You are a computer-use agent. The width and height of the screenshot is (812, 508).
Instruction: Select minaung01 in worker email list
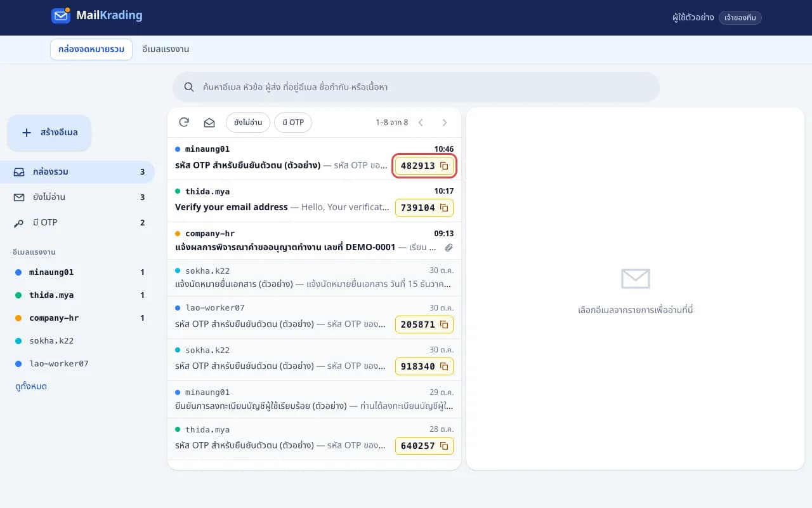[77, 272]
